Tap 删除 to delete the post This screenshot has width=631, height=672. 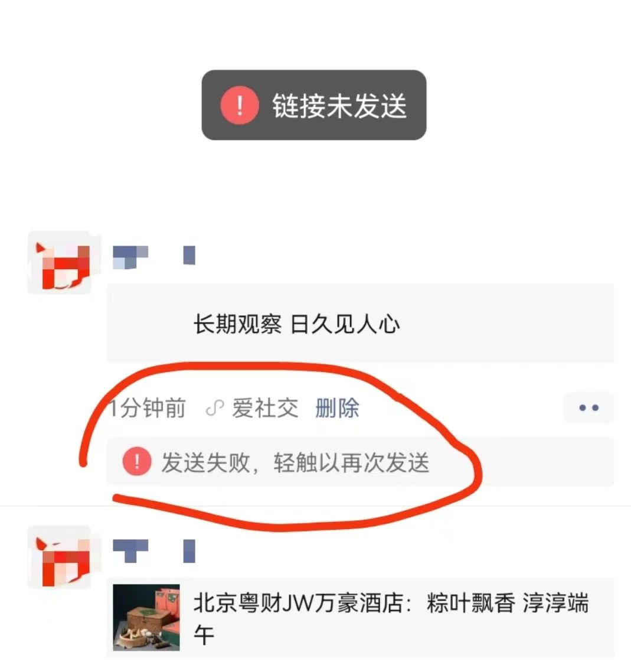click(337, 408)
